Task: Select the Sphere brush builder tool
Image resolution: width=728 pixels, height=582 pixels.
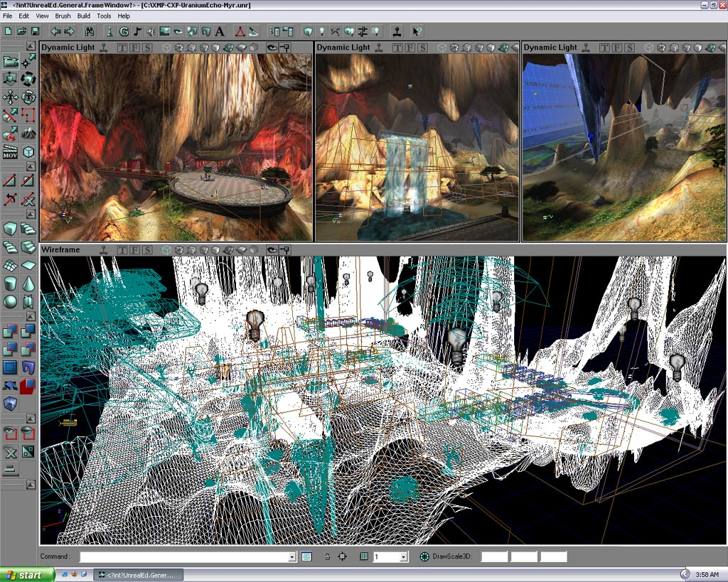Action: click(x=9, y=298)
